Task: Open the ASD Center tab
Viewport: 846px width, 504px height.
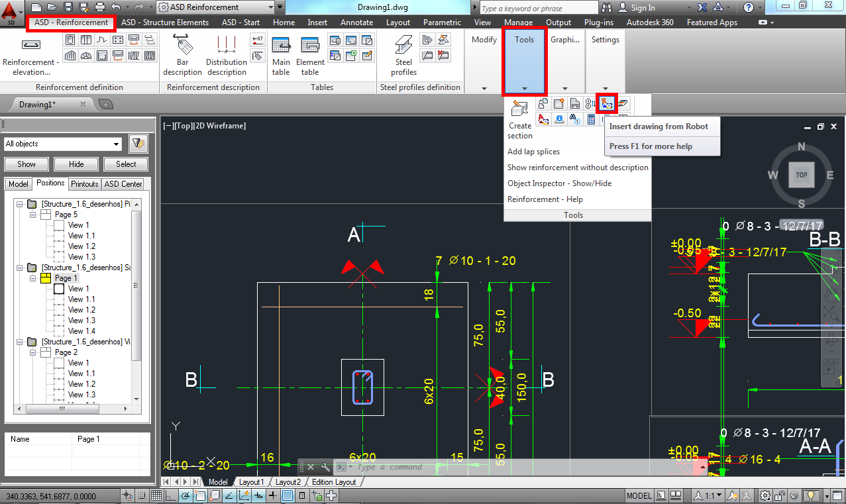Action: [x=123, y=183]
